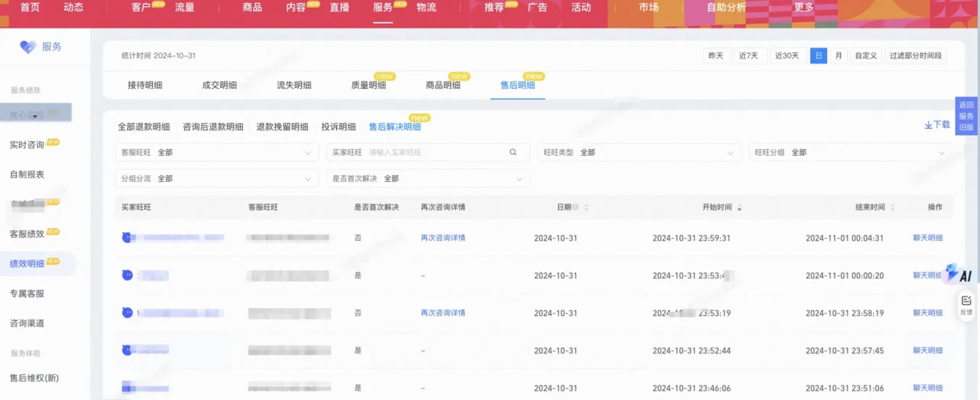
Task: Go to 首页 in top navigation
Action: click(30, 8)
